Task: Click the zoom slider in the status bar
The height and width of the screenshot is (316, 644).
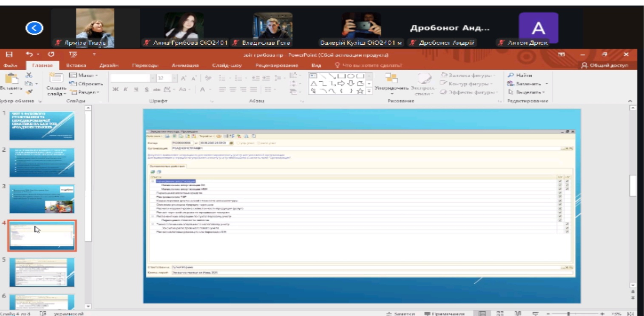Action: point(569,313)
